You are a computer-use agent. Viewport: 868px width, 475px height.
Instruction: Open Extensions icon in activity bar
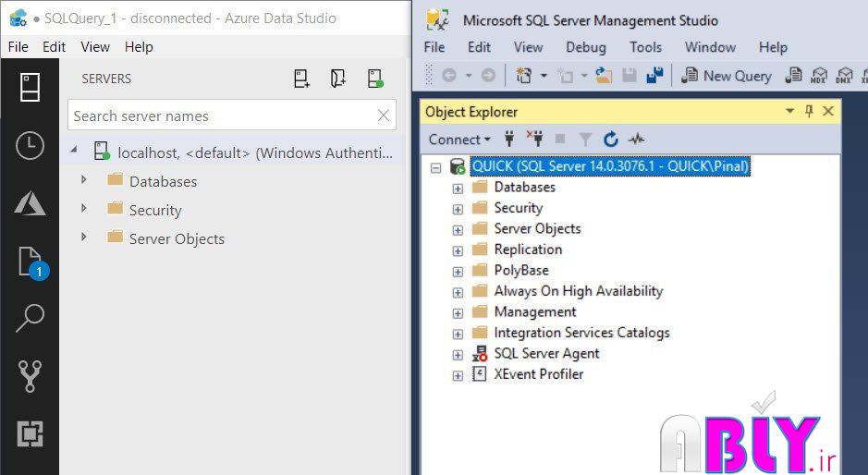tap(30, 434)
